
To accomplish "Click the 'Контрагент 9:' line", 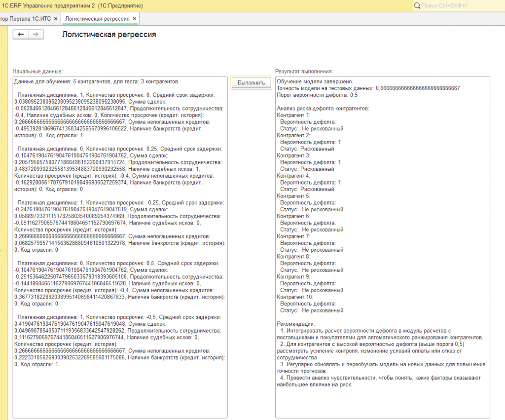I will coord(294,276).
